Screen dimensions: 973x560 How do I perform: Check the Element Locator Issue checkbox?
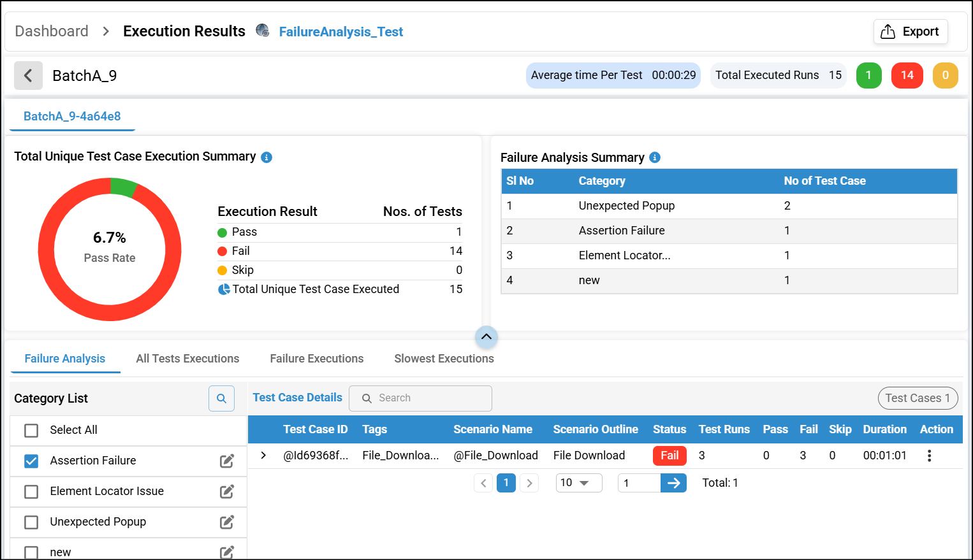click(31, 492)
